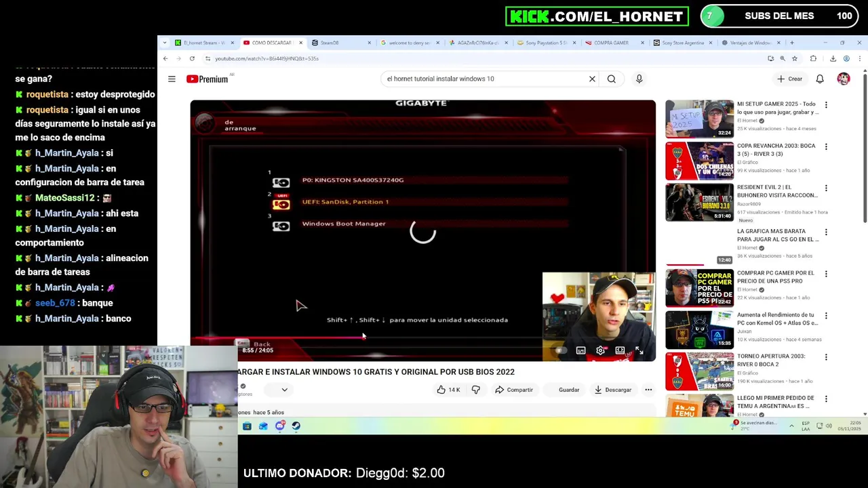
Task: Open the browser extensions puzzle icon
Action: [813, 59]
